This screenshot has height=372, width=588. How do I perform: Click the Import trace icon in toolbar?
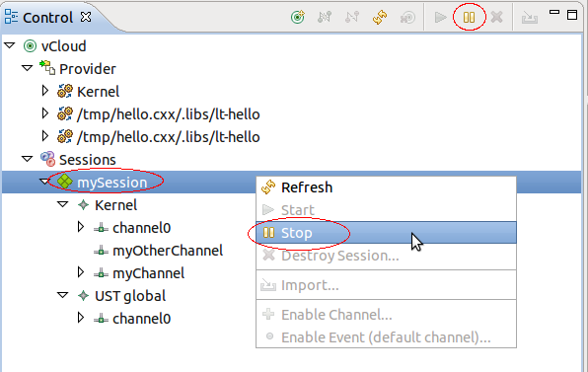click(530, 17)
